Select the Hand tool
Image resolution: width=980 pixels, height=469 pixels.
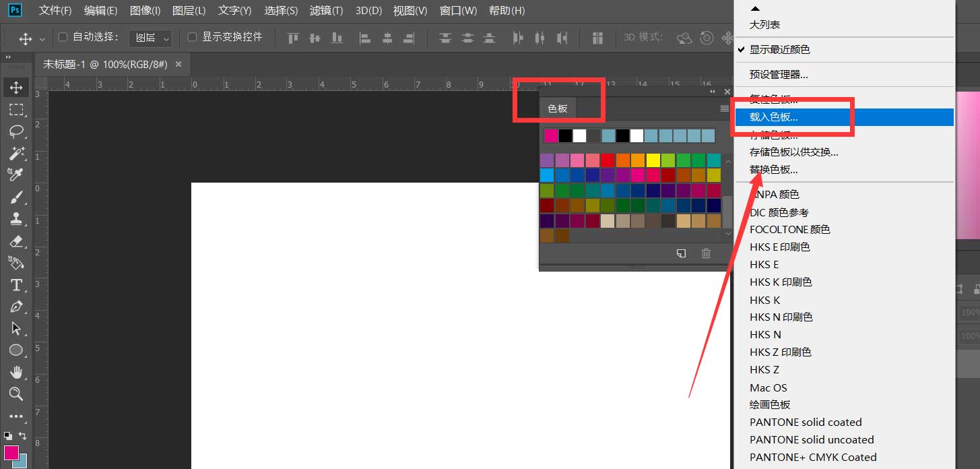16,372
